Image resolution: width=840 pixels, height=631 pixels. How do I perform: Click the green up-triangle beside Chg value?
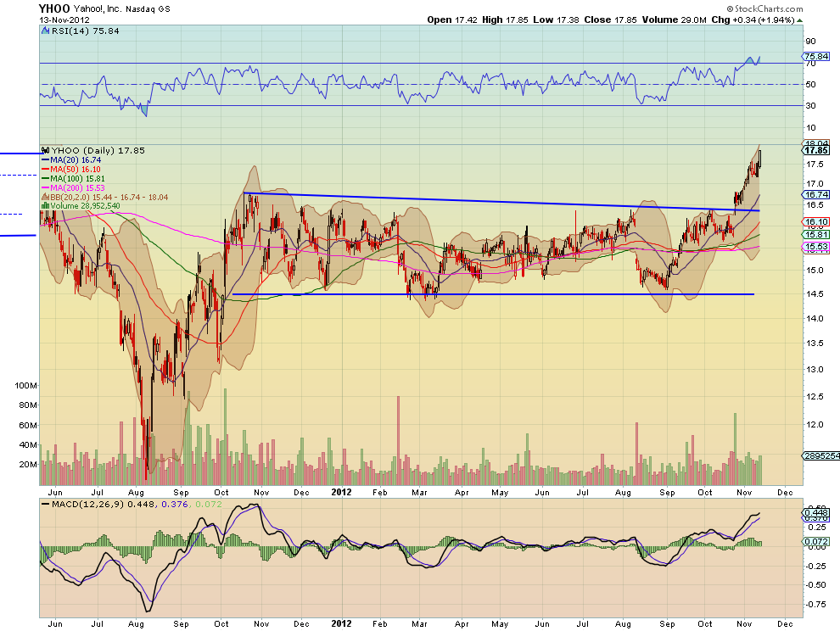(800, 20)
